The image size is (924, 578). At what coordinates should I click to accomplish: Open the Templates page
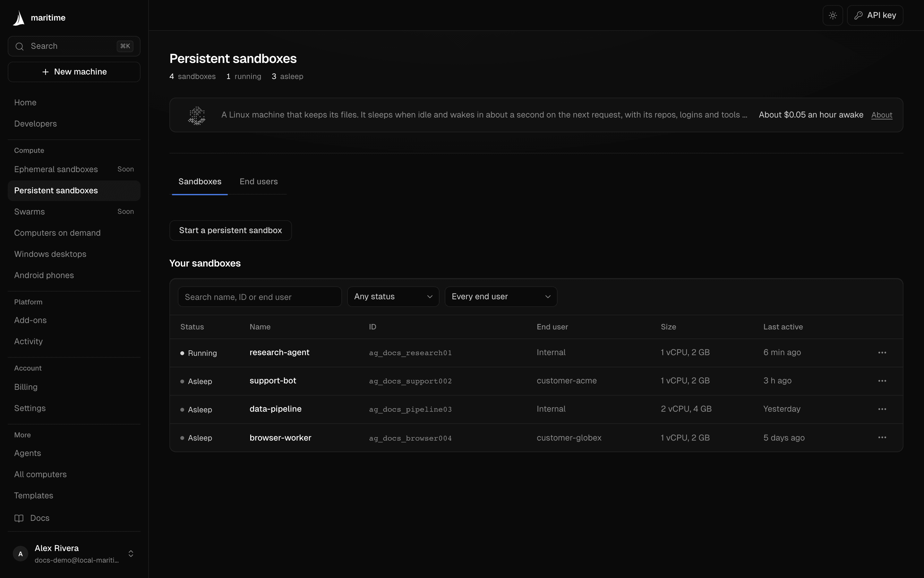tap(74, 495)
